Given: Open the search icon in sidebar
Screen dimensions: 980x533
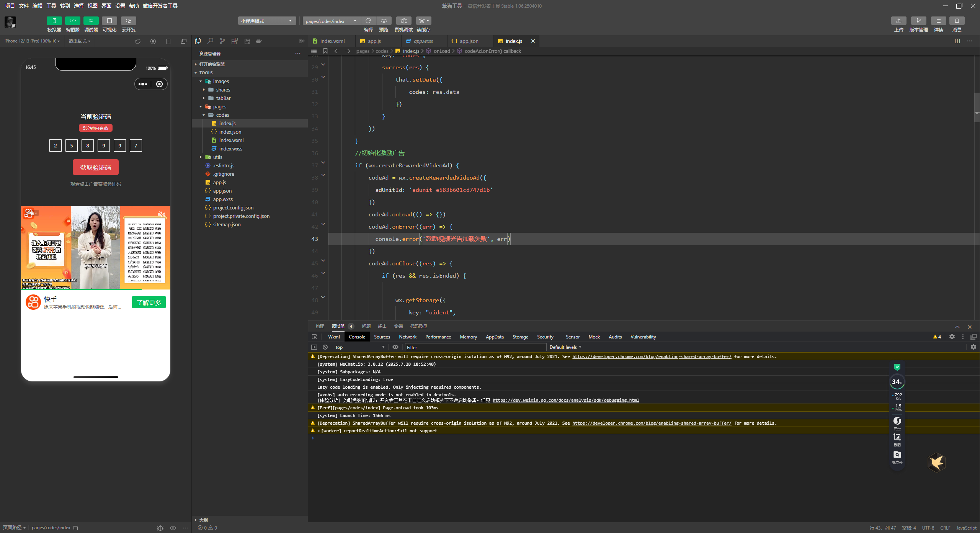Looking at the screenshot, I should coord(210,41).
